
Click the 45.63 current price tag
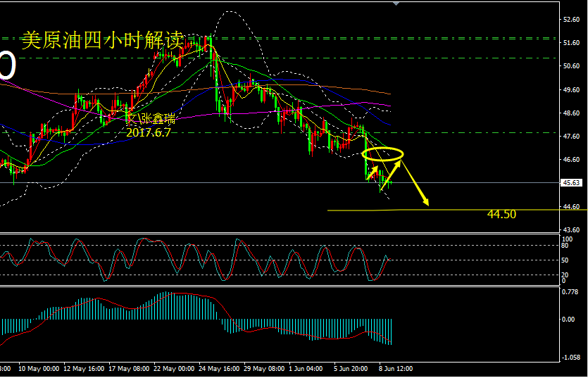(x=571, y=183)
